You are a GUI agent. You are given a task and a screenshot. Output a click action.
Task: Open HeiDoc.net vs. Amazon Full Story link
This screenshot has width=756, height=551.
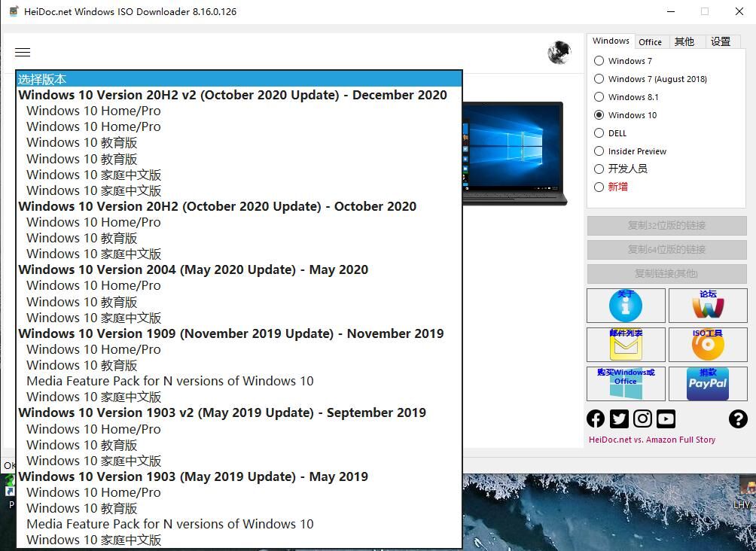[x=652, y=440]
